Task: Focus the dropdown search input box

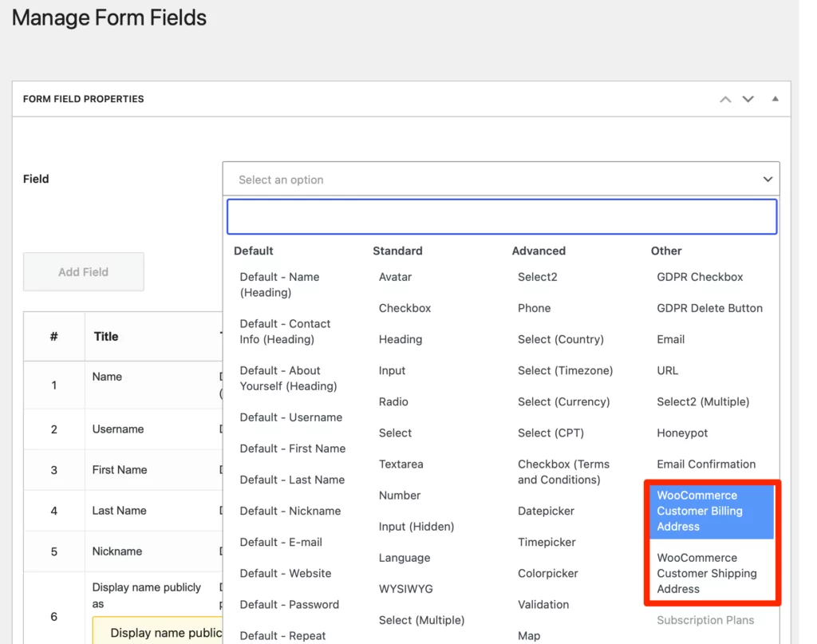Action: coord(502,216)
